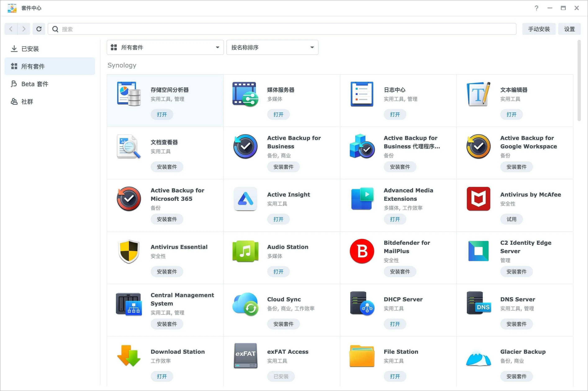Image resolution: width=588 pixels, height=391 pixels.
Task: Go to the 已安装 sidebar section
Action: click(30, 49)
